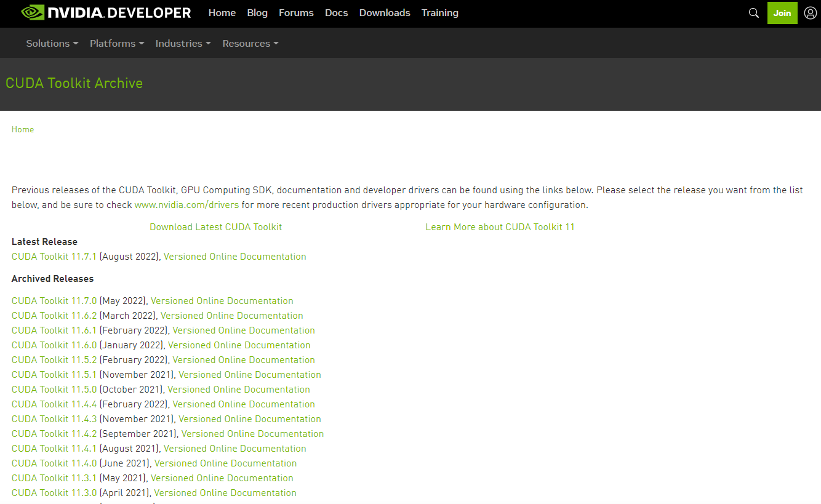Screen dimensions: 821x504
Task: Click the green Join button
Action: click(x=782, y=13)
